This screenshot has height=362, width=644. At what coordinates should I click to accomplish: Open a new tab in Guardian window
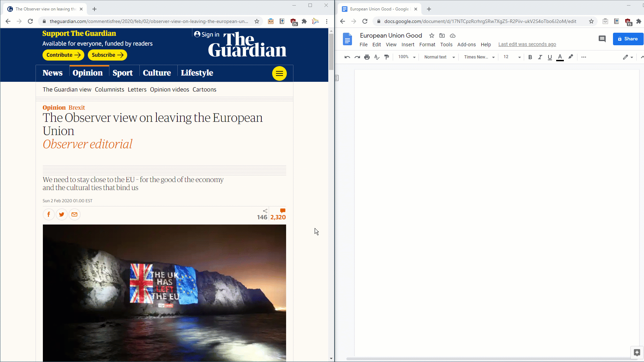(94, 9)
